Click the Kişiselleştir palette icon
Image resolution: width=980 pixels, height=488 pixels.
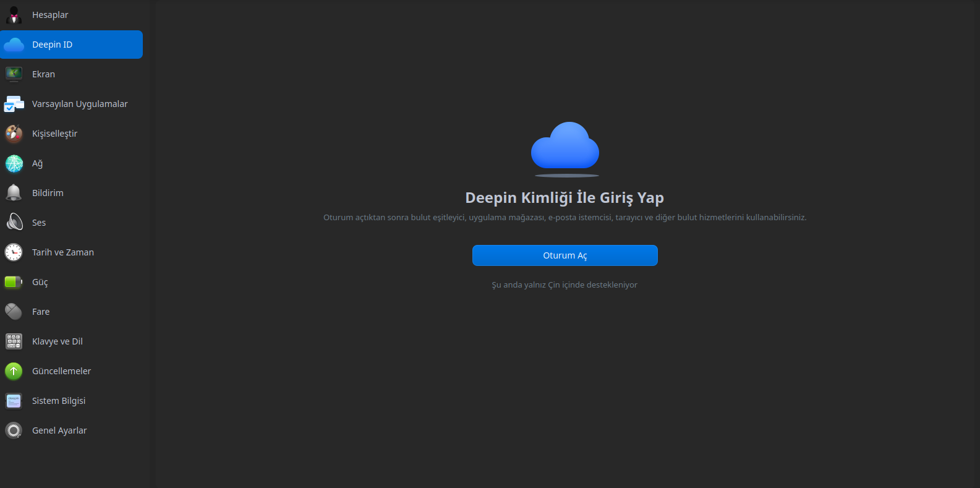[x=14, y=134]
